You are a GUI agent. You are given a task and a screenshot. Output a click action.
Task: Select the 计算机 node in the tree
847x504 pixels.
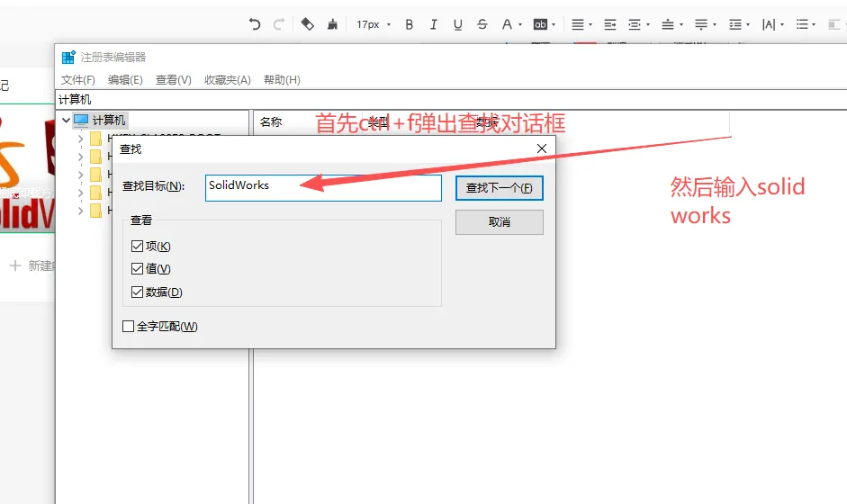click(x=109, y=120)
